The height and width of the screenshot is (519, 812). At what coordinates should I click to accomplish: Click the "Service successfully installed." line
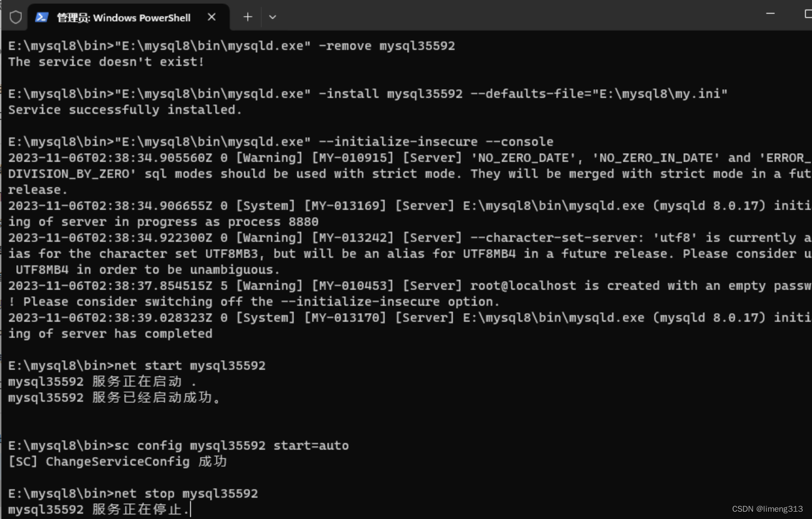click(125, 110)
